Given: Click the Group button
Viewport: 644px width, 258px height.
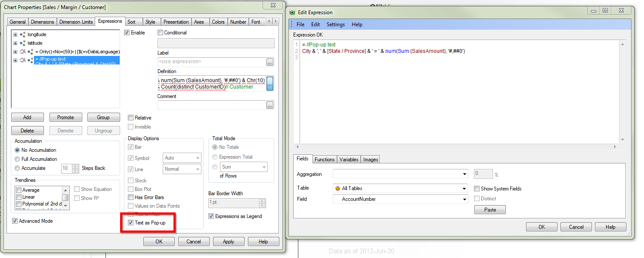Looking at the screenshot, I should [x=103, y=117].
